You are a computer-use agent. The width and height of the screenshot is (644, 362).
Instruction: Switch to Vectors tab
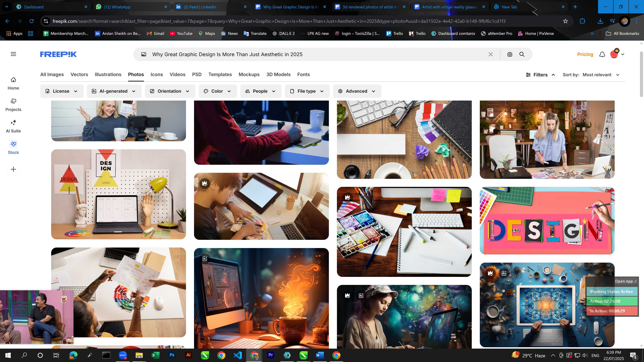coord(79,74)
